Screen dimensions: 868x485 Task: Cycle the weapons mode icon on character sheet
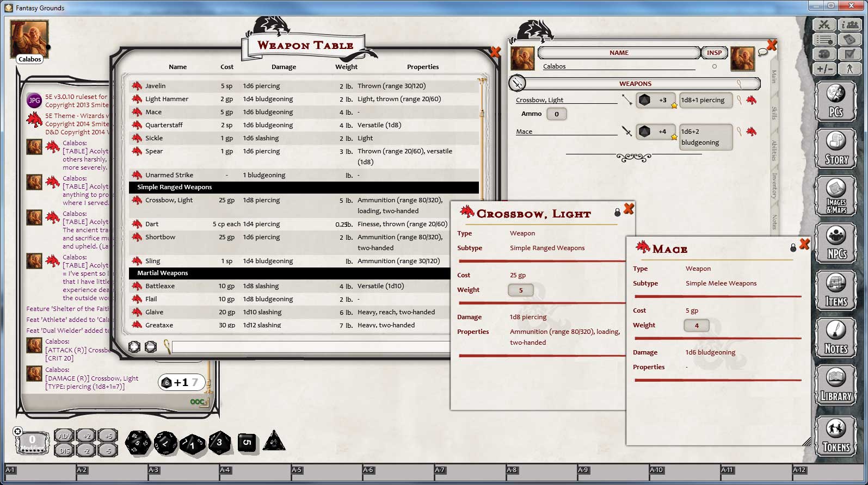(517, 83)
